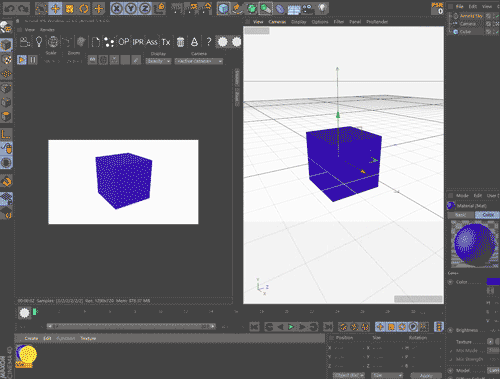This screenshot has width=500, height=379.
Task: Add a light from lightbulb icon
Action: [x=322, y=8]
